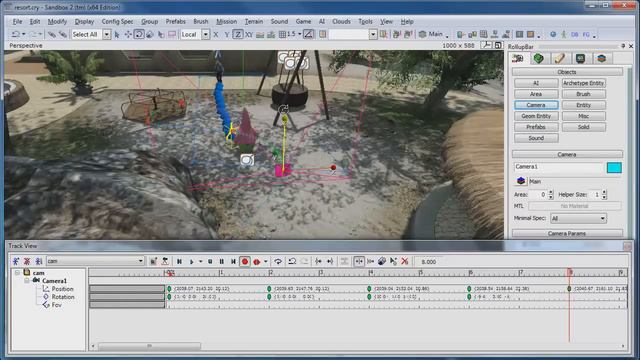Collapse the cam sequence tree node
Screen dimensions: 640x360
(x=17, y=273)
